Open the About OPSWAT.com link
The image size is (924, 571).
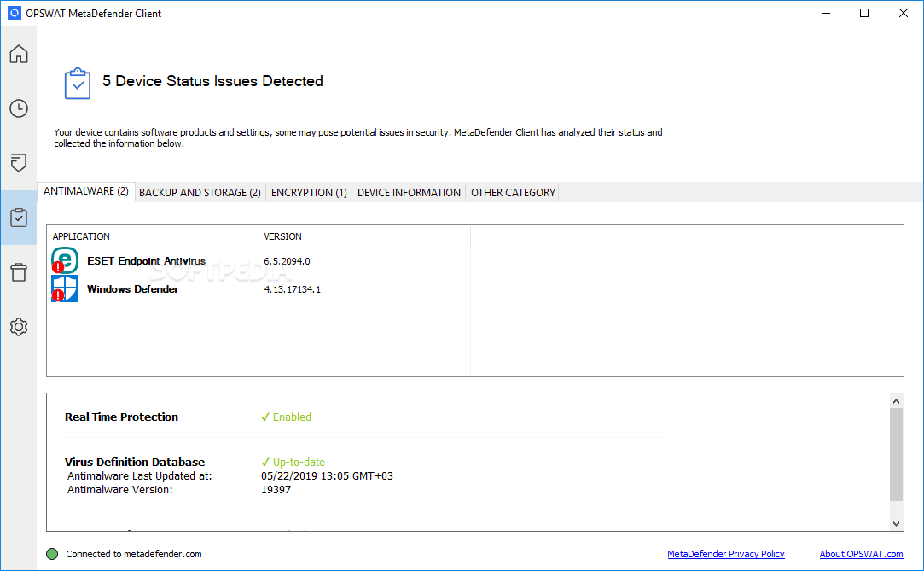pos(861,554)
